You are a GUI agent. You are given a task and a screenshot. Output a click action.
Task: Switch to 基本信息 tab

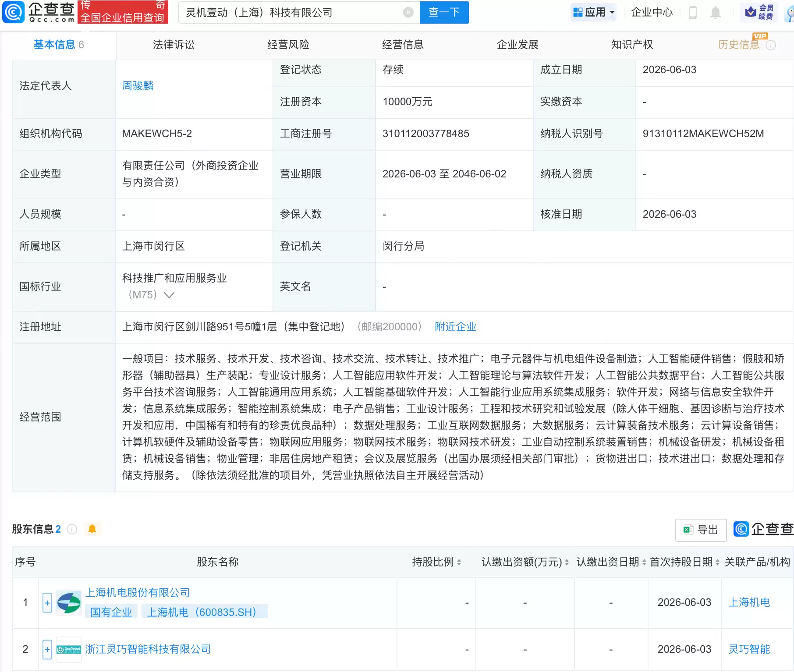(x=59, y=45)
